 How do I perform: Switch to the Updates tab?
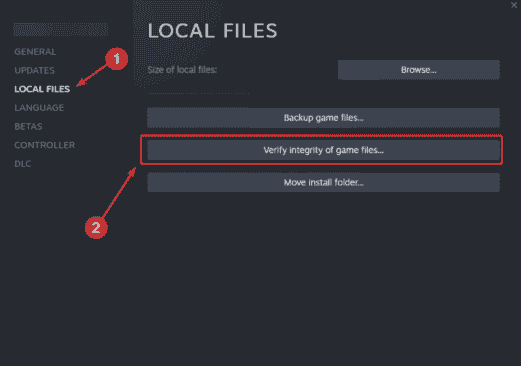click(x=34, y=70)
